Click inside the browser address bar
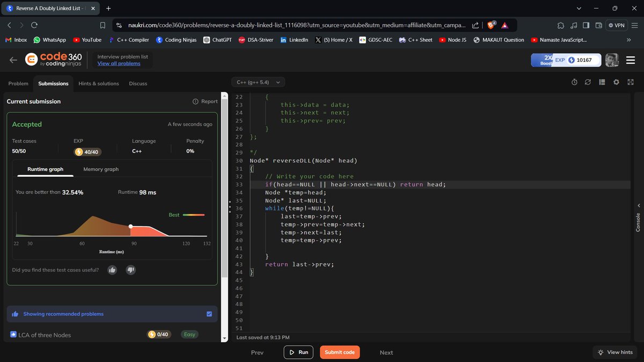Image resolution: width=644 pixels, height=362 pixels. [x=295, y=25]
